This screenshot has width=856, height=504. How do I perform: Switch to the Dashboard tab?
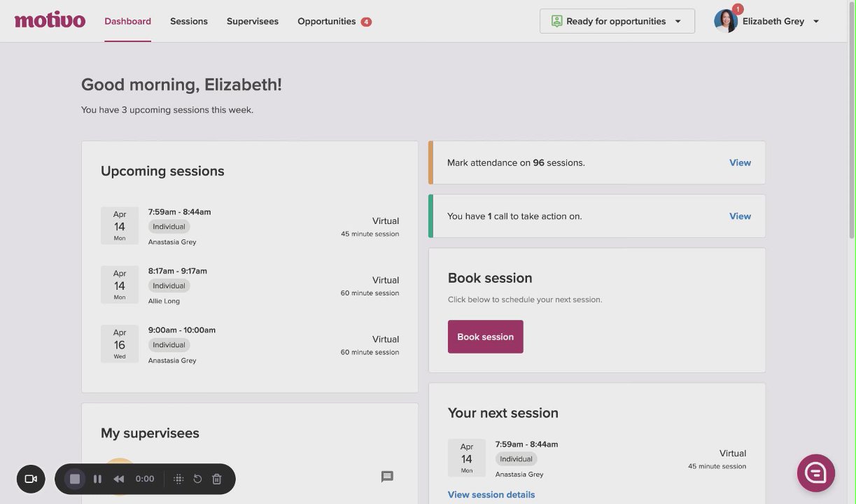click(x=127, y=21)
